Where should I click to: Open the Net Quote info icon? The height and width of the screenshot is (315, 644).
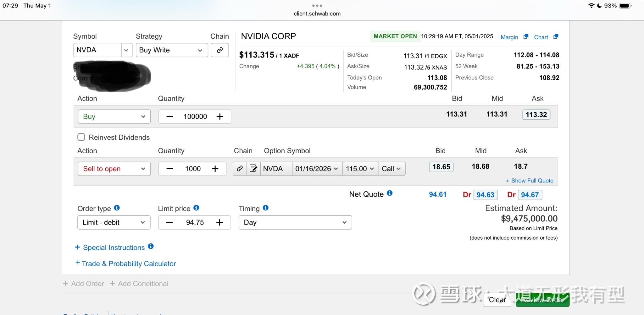(390, 193)
